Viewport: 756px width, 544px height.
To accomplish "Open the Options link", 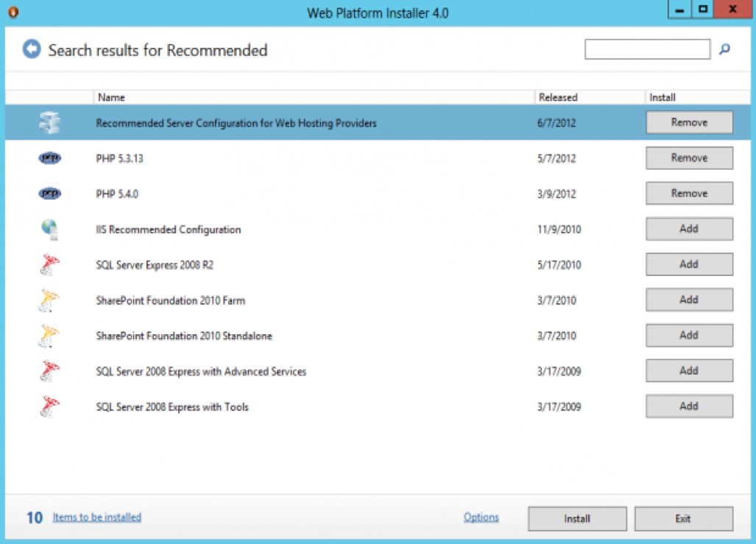I will [x=481, y=517].
